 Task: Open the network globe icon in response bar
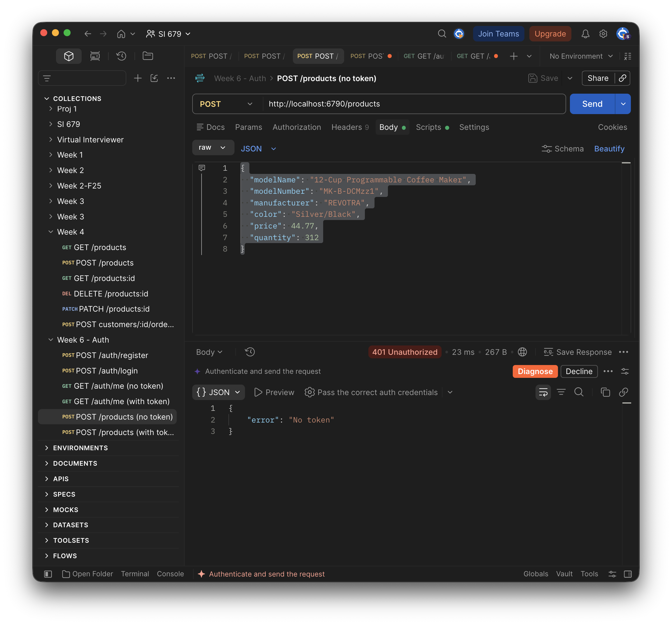click(x=522, y=352)
